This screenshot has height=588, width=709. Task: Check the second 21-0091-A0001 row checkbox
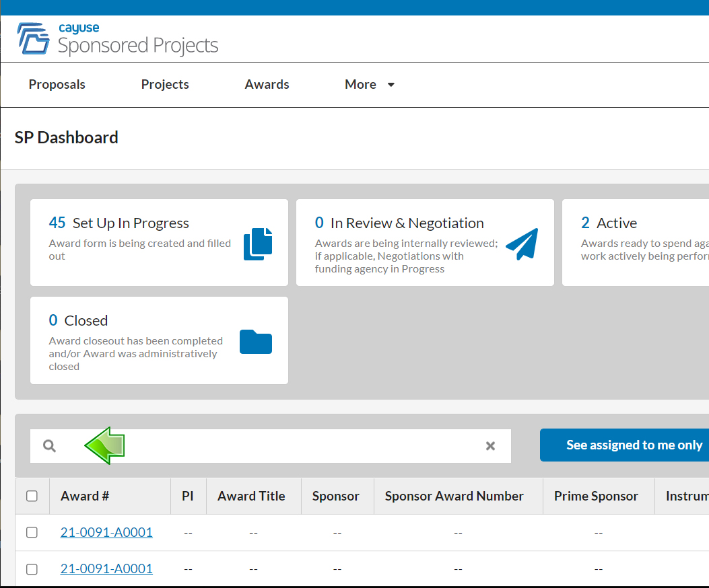pyautogui.click(x=32, y=569)
